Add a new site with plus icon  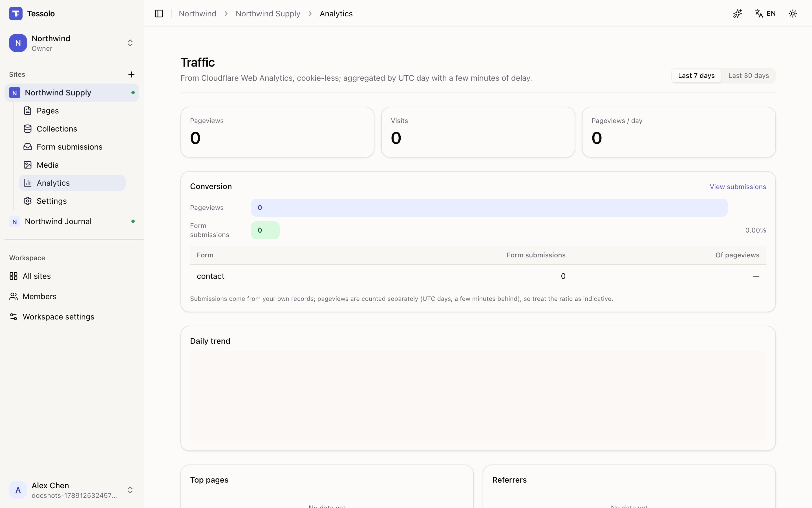tap(131, 74)
